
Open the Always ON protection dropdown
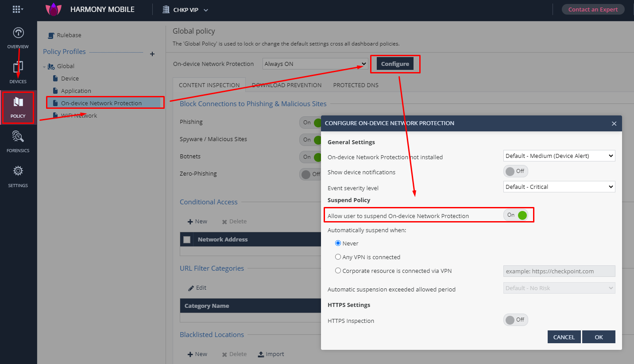click(315, 64)
